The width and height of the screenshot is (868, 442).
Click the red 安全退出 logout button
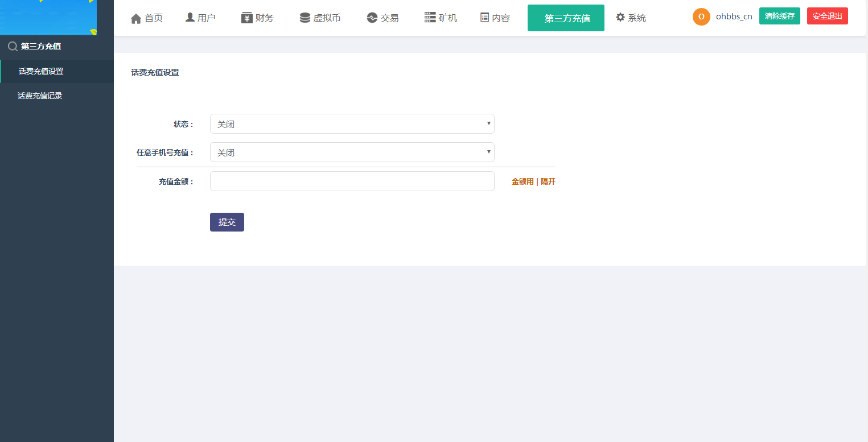(827, 16)
